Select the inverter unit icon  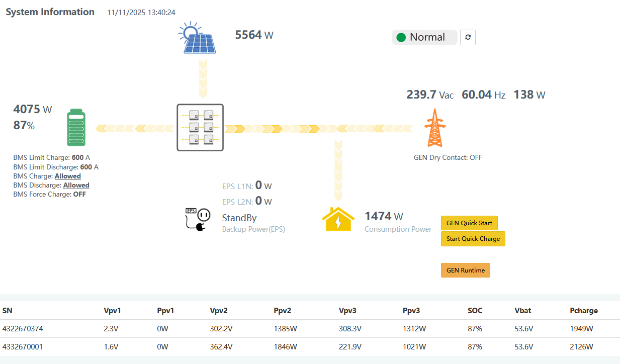tap(200, 128)
